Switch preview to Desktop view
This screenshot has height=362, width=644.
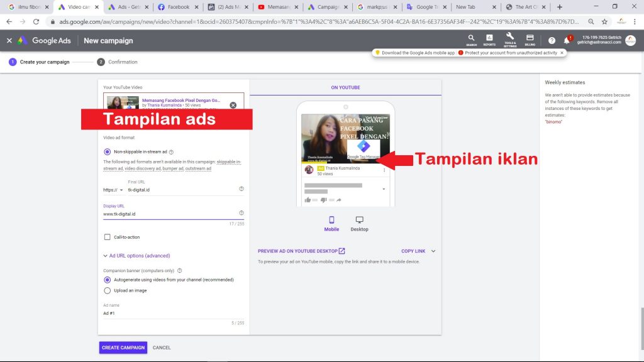click(359, 223)
